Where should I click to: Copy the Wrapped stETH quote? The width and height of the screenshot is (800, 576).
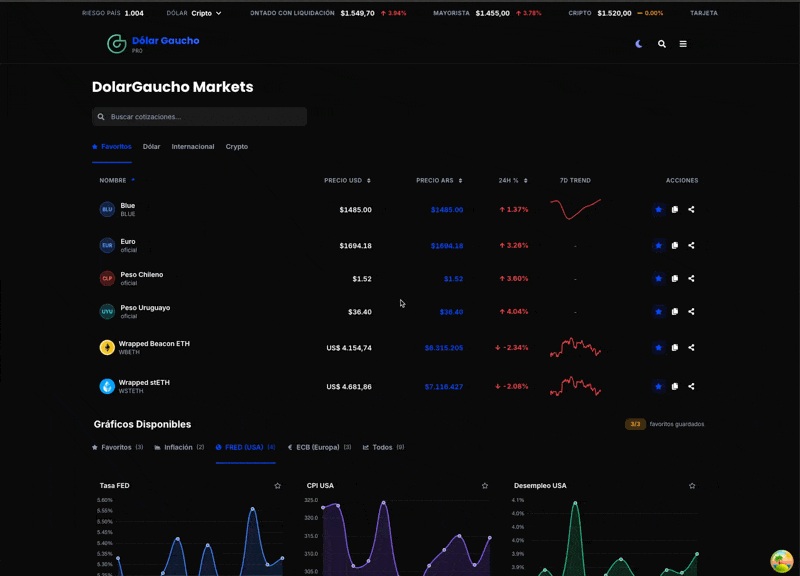pyautogui.click(x=675, y=386)
